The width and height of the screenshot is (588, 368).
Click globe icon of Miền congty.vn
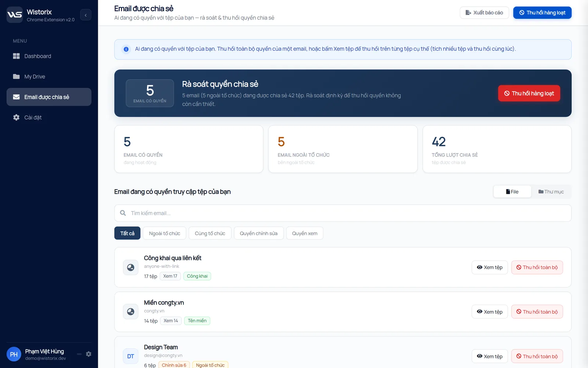click(x=130, y=312)
